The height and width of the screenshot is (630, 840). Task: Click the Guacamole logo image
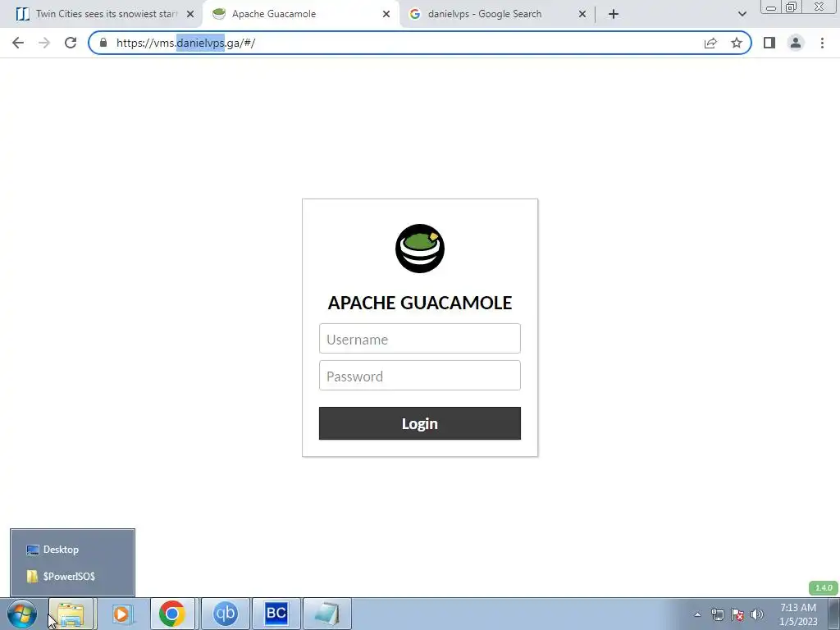[420, 249]
